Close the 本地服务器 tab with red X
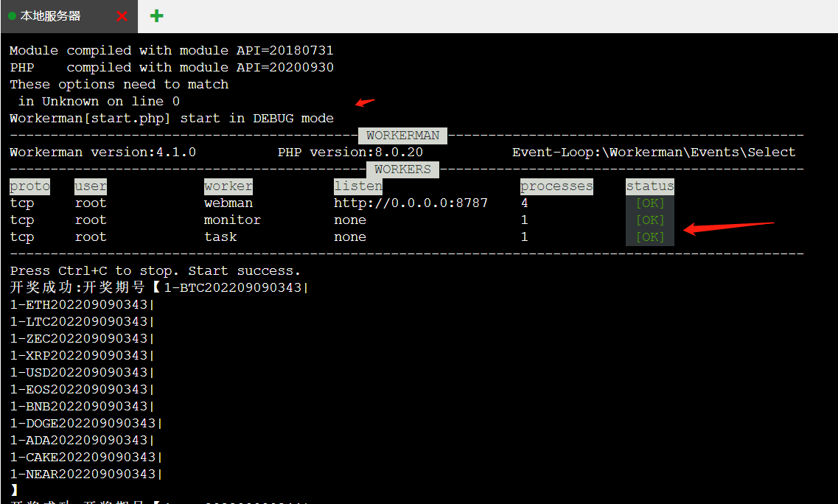This screenshot has height=504, width=838. [x=122, y=16]
